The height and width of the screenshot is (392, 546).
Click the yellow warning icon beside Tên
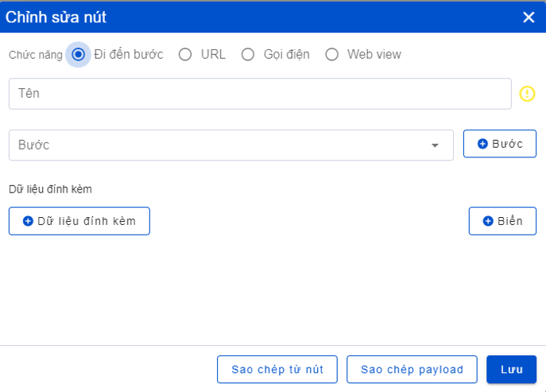[x=527, y=94]
